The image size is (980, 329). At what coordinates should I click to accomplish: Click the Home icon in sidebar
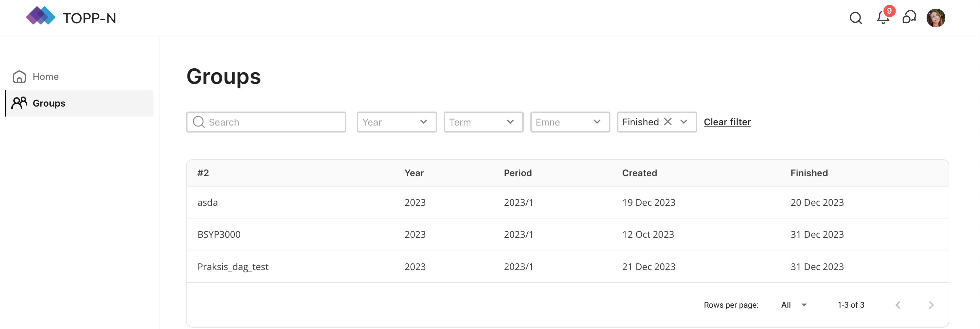19,77
